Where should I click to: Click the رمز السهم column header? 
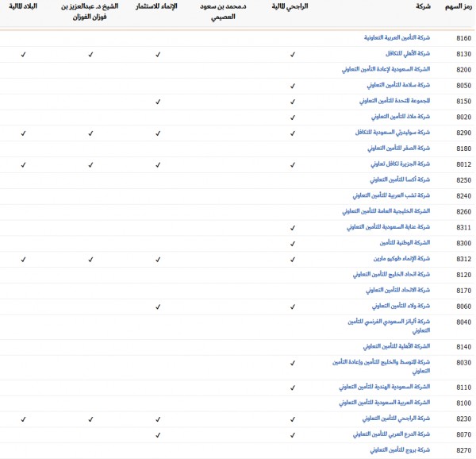tap(458, 6)
